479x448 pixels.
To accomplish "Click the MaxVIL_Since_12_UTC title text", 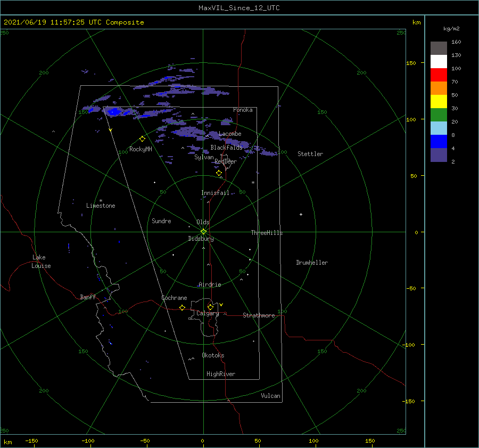I will (x=239, y=8).
